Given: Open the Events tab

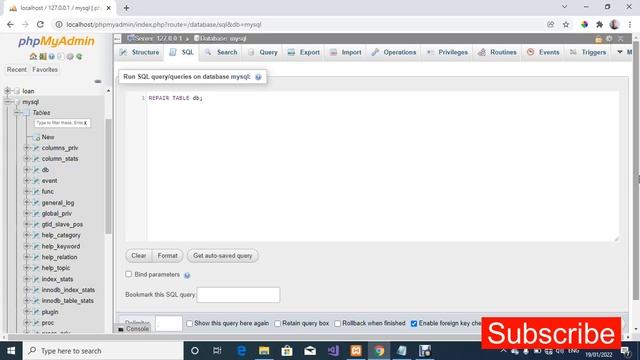Looking at the screenshot, I should pos(543,52).
